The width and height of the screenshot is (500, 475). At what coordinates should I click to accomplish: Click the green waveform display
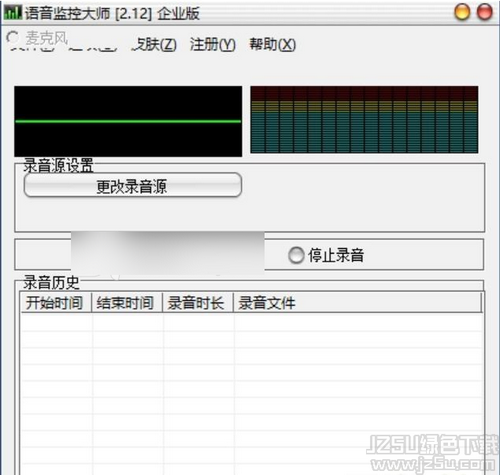click(128, 121)
